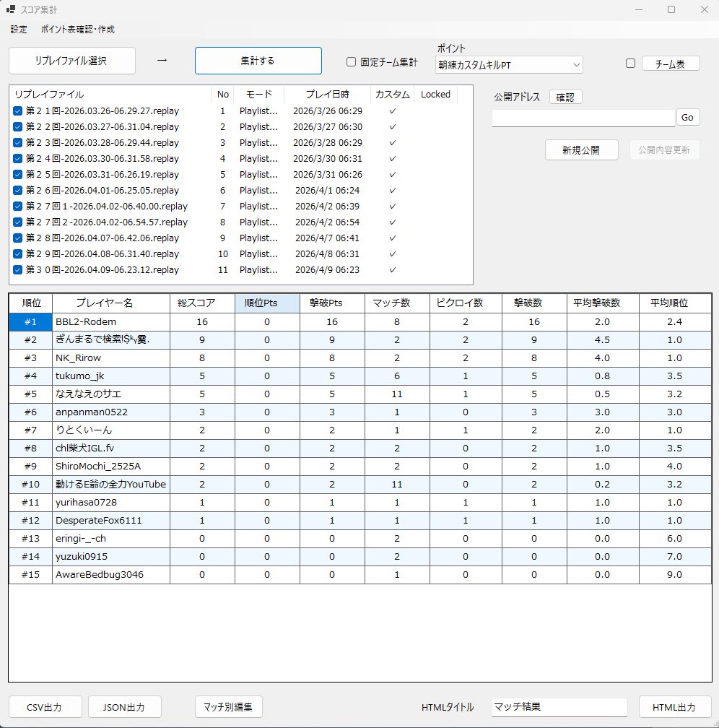
Task: Select player AwareBedbug3046 cell
Action: [x=111, y=575]
